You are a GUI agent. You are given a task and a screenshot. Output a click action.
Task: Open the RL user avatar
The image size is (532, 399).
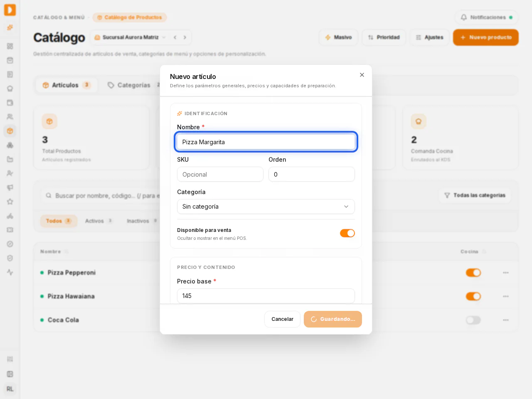[10, 389]
